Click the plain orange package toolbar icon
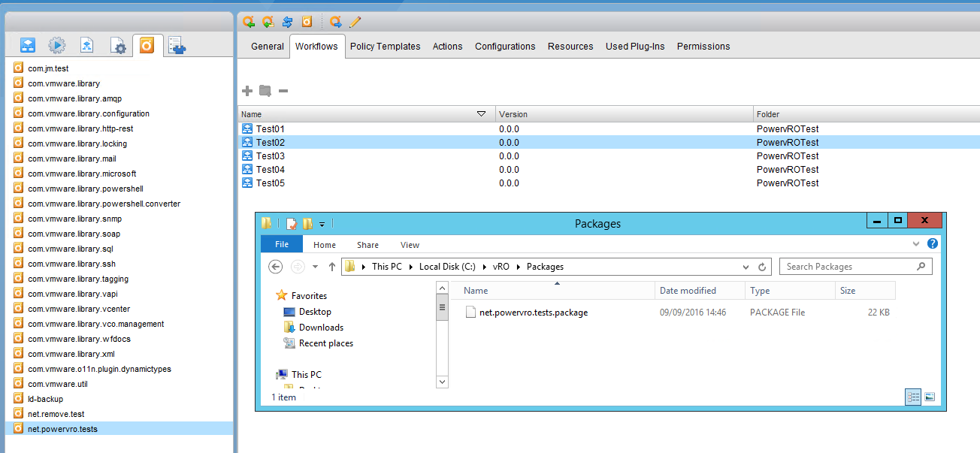 click(x=307, y=22)
